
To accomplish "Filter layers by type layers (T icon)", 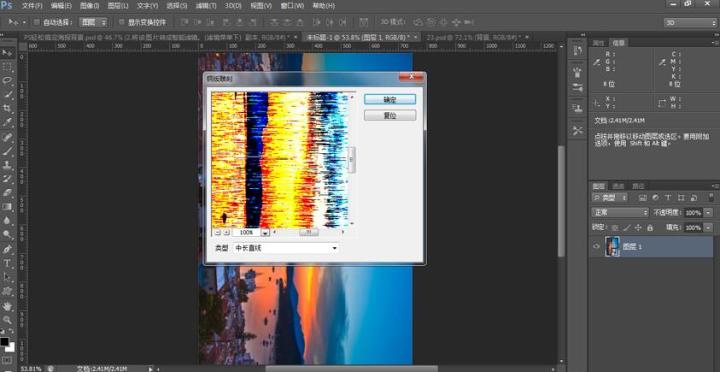I will pos(668,197).
